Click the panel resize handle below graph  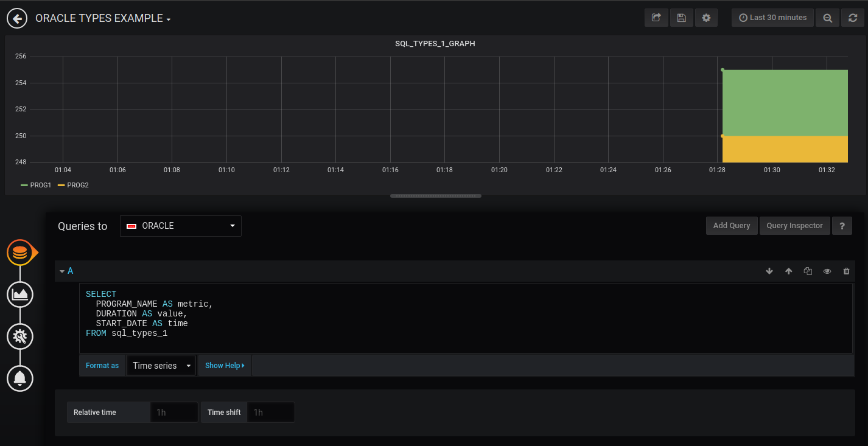435,196
